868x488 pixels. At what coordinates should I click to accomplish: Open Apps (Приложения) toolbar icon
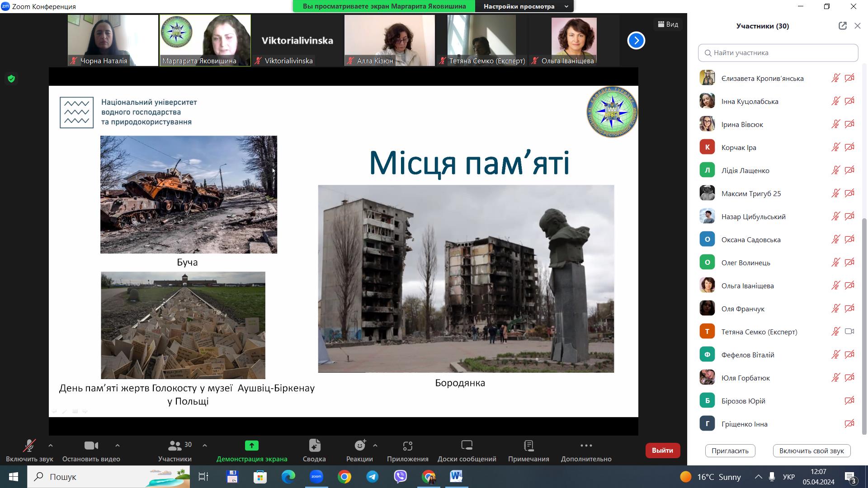coord(407,446)
